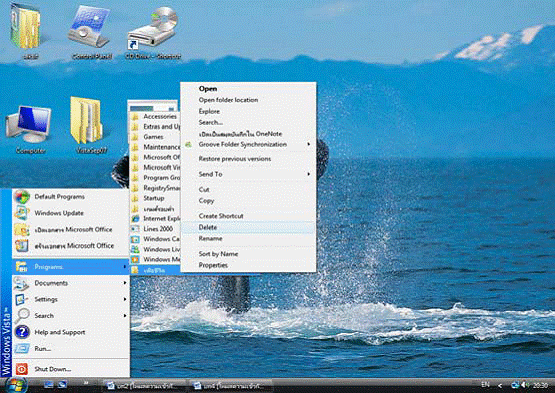Click the Settings icon in Start menu
This screenshot has height=393, width=555.
point(21,300)
